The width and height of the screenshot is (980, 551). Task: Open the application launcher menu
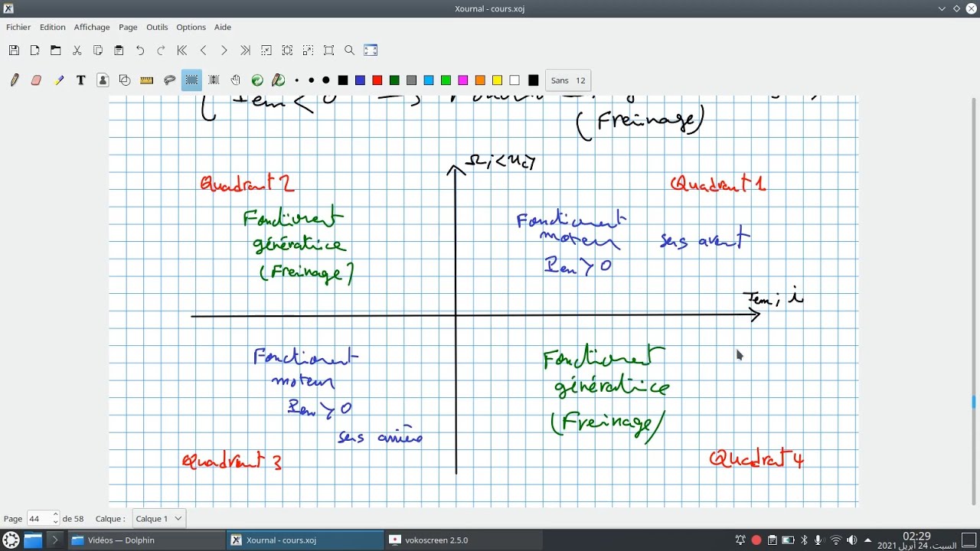pos(11,540)
